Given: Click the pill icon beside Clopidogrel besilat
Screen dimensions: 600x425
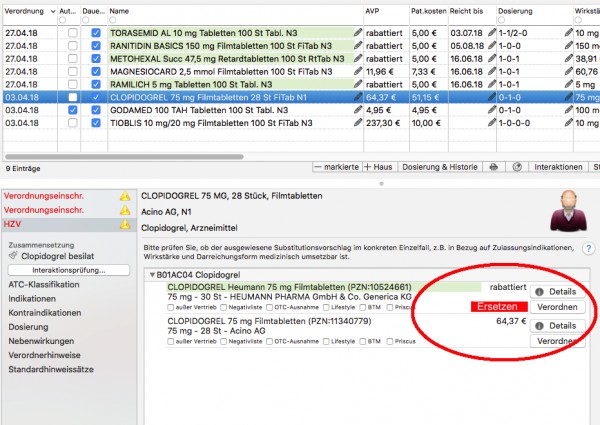Looking at the screenshot, I should 13,256.
